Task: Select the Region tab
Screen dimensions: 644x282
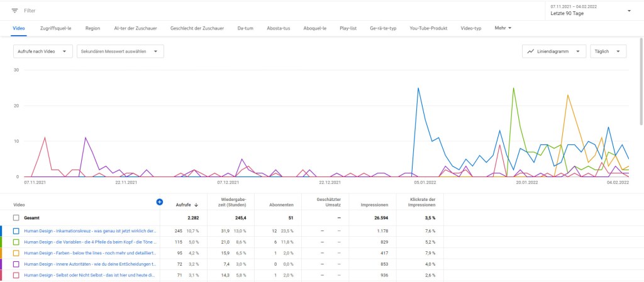Action: tap(92, 28)
